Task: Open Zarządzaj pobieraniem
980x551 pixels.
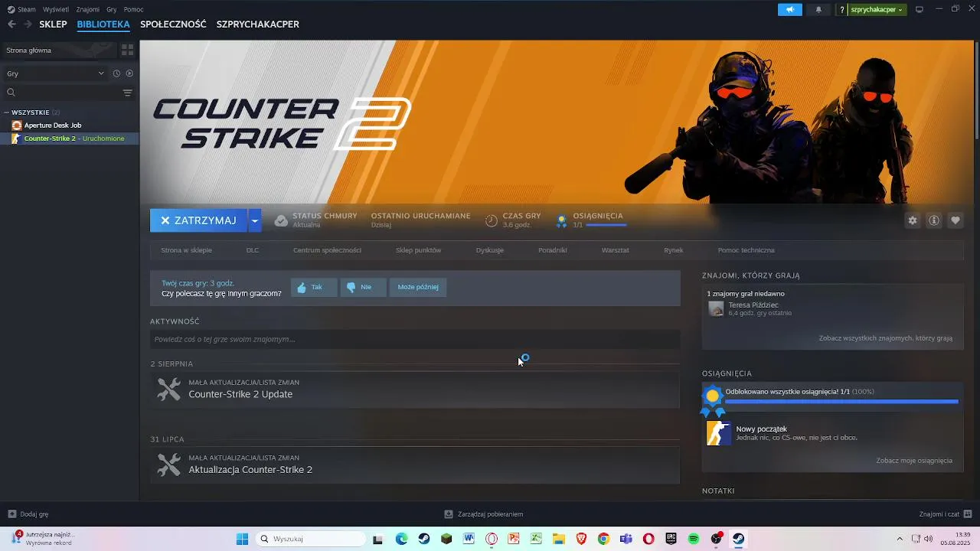Action: [484, 514]
